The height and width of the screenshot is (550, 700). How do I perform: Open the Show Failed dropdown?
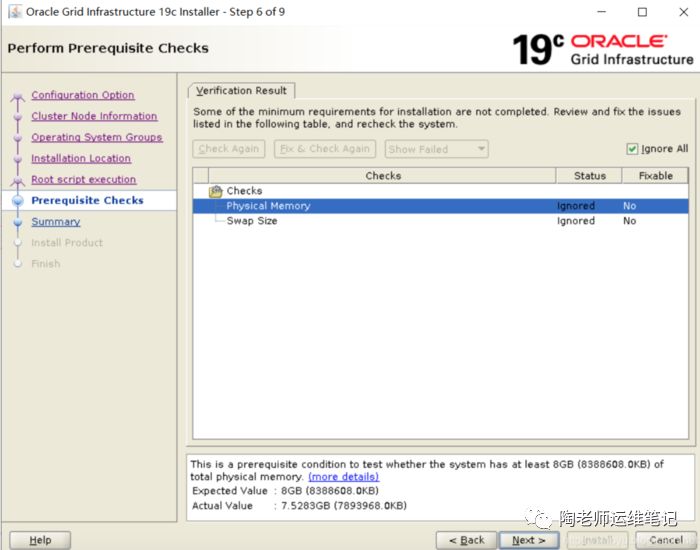click(x=436, y=149)
